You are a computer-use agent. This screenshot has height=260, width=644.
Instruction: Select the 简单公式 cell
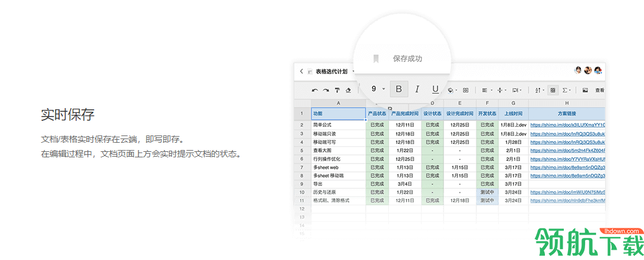tap(338, 125)
